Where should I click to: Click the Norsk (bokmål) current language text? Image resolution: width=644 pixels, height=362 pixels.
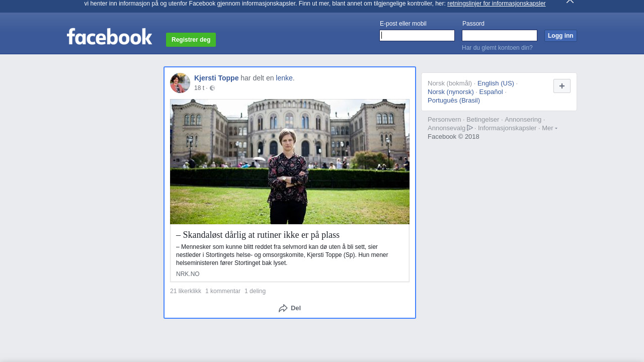pyautogui.click(x=450, y=83)
